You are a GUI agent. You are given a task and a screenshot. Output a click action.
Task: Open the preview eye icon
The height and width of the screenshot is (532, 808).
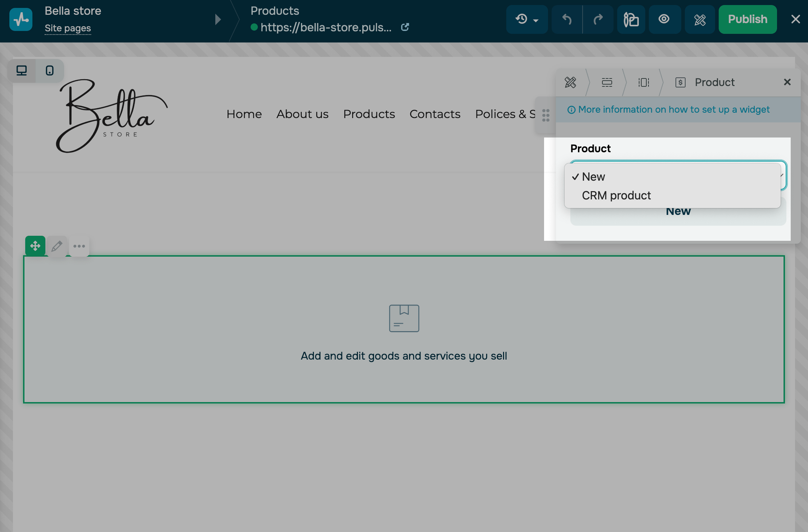664,19
